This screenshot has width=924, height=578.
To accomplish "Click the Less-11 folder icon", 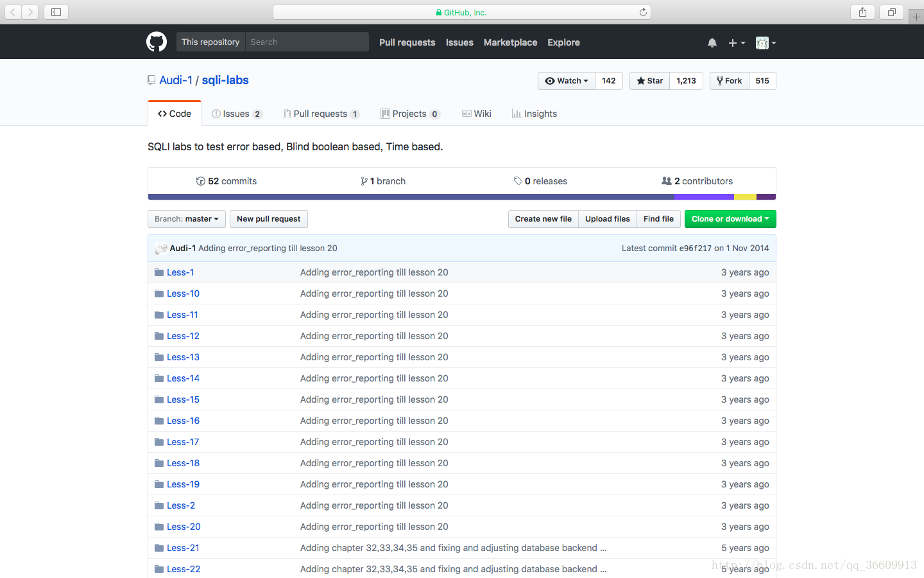I will 159,315.
